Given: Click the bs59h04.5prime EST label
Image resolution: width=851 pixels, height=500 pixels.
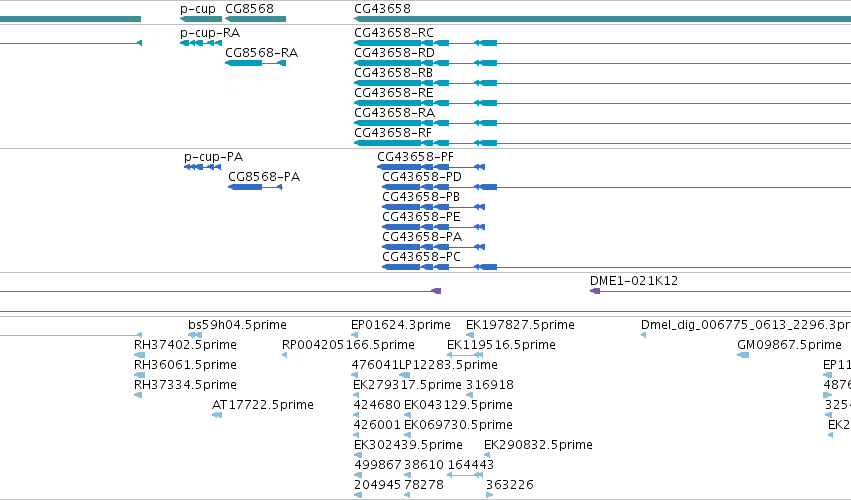Looking at the screenshot, I should point(237,325).
